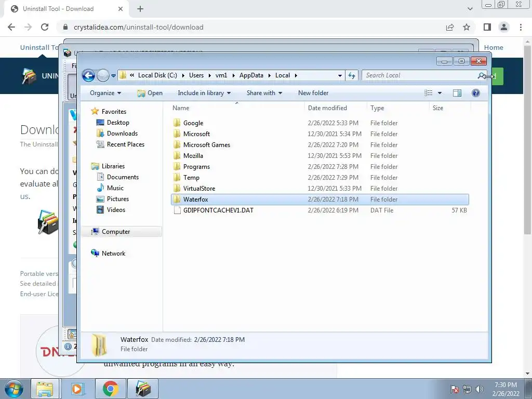The width and height of the screenshot is (532, 399).
Task: Sort by the Name column header
Action: (x=181, y=108)
